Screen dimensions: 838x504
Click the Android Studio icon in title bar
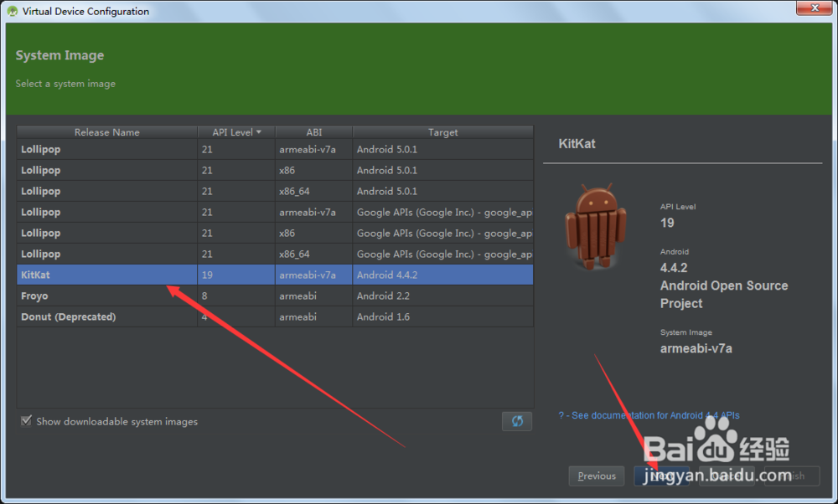(x=13, y=11)
